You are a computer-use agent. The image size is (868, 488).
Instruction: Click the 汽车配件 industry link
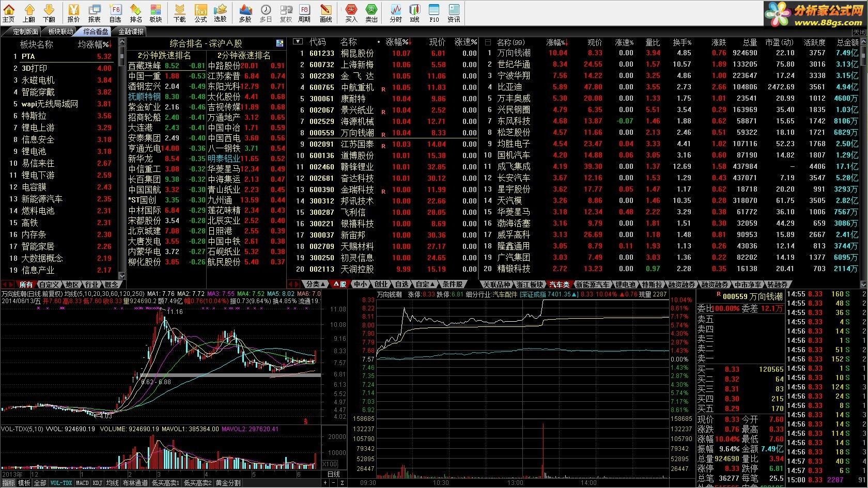pos(504,294)
